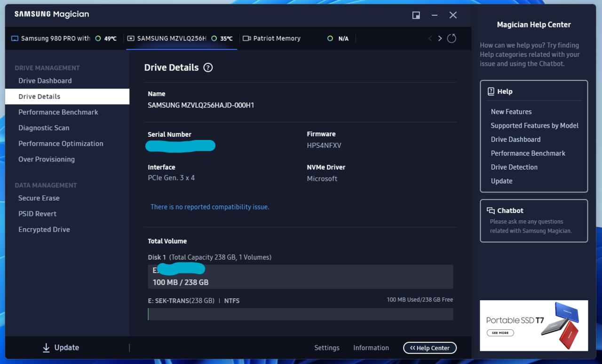
Task: Click the E: 100 MB / 238 GB volume row
Action: (x=300, y=277)
